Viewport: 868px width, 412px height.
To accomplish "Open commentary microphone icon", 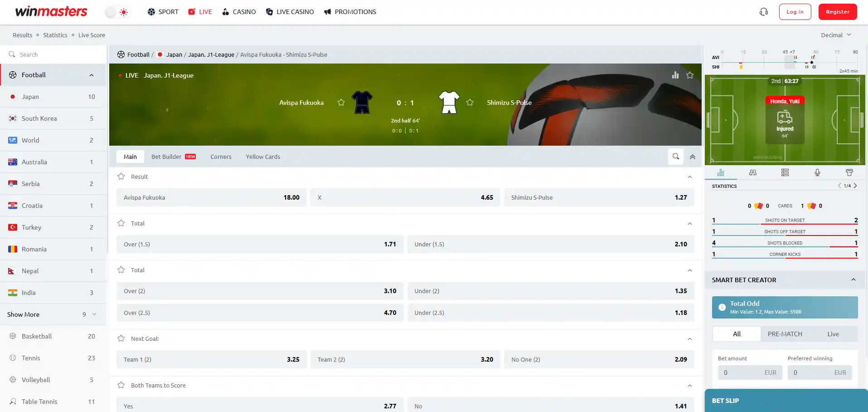I will pyautogui.click(x=817, y=172).
